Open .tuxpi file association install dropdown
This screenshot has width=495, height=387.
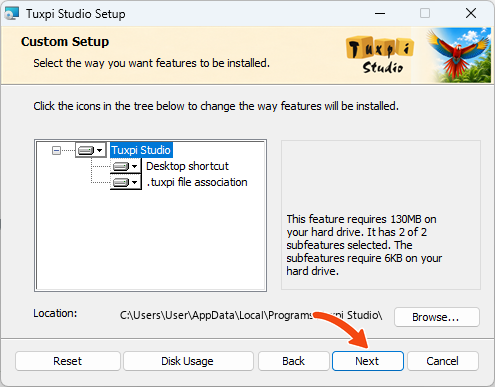pos(126,182)
